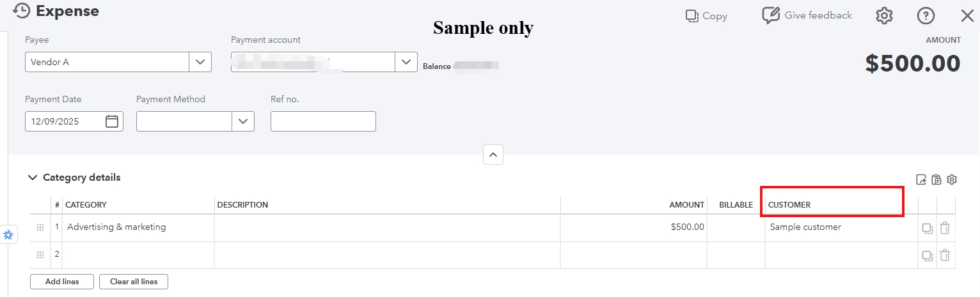The width and height of the screenshot is (980, 297).
Task: Duplicate line 1 using copy icon
Action: (927, 228)
